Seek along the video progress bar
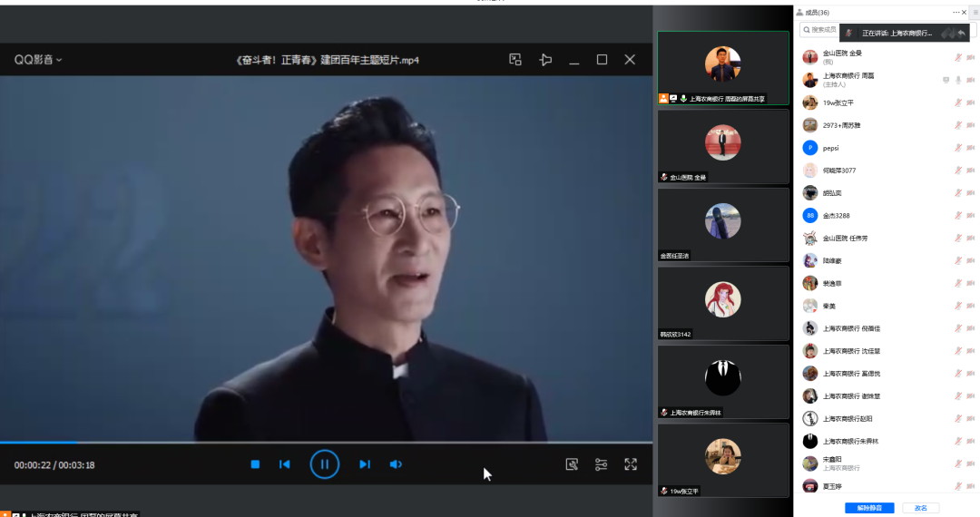Image resolution: width=980 pixels, height=517 pixels. click(327, 442)
